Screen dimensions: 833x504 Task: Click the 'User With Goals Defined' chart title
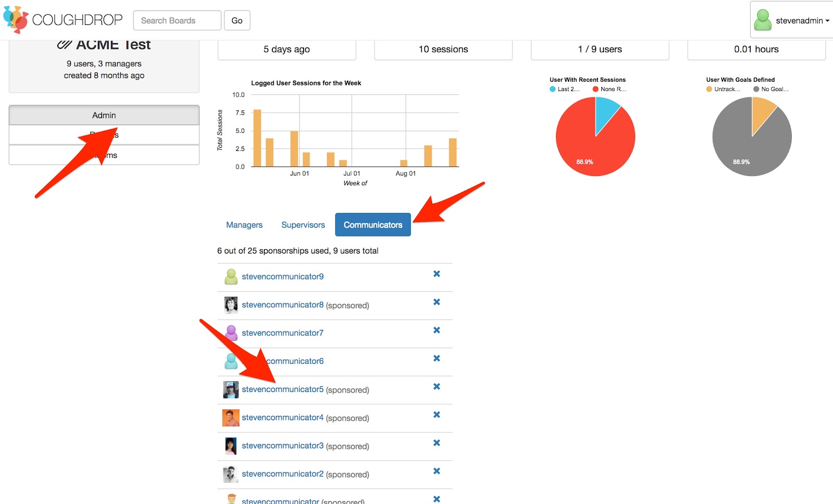[x=740, y=80]
